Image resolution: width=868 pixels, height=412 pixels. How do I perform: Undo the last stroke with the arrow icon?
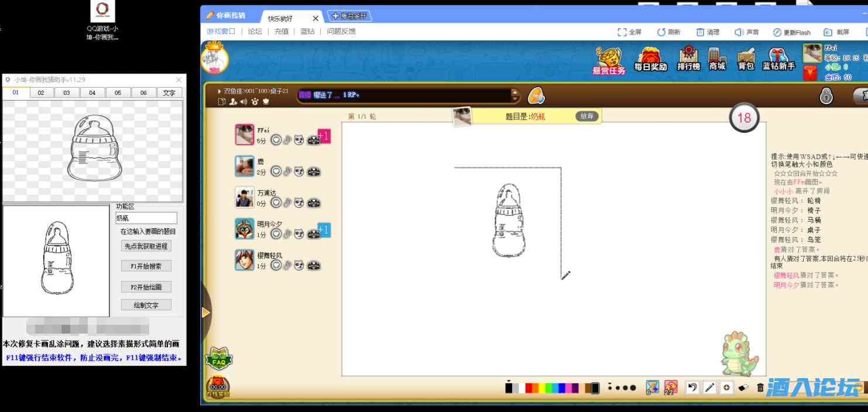pyautogui.click(x=692, y=387)
